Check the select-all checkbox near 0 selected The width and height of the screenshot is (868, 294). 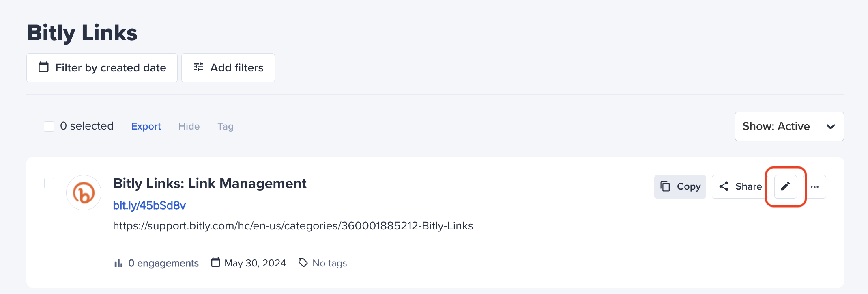click(x=49, y=126)
